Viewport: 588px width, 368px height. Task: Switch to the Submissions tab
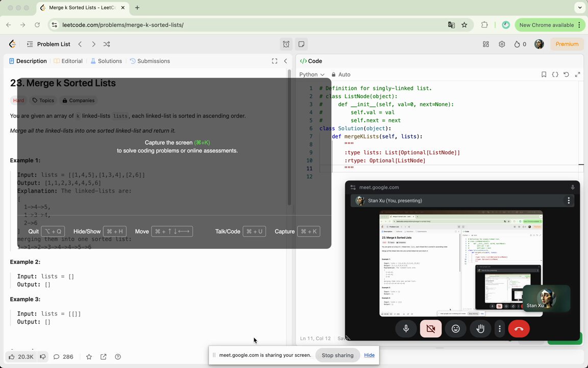click(150, 61)
